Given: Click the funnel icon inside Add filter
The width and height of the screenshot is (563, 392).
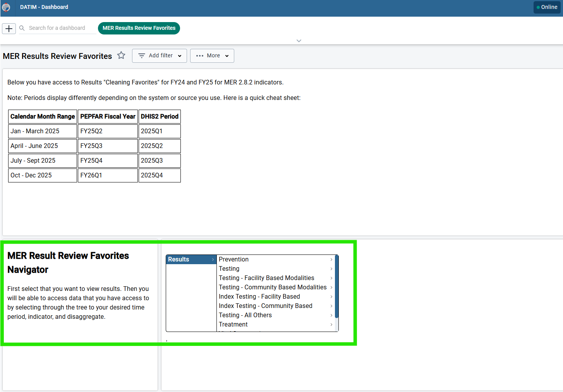Looking at the screenshot, I should (142, 55).
